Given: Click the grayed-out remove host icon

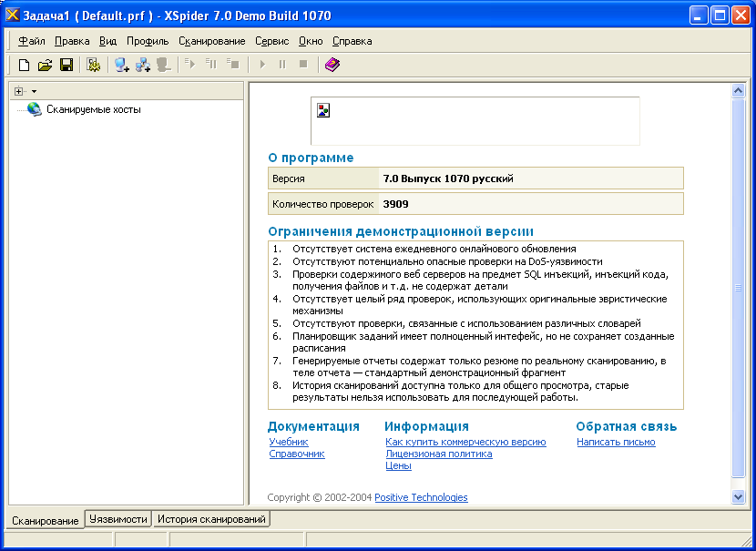Looking at the screenshot, I should click(164, 65).
